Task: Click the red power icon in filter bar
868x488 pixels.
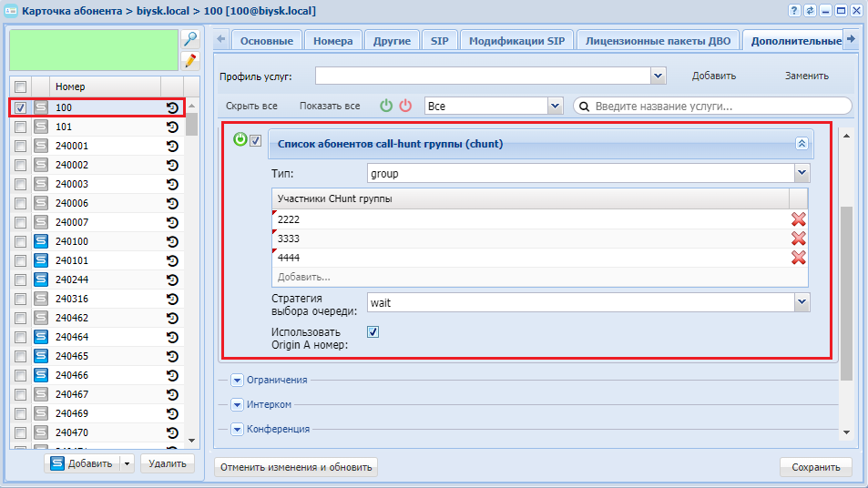Action: click(x=405, y=106)
